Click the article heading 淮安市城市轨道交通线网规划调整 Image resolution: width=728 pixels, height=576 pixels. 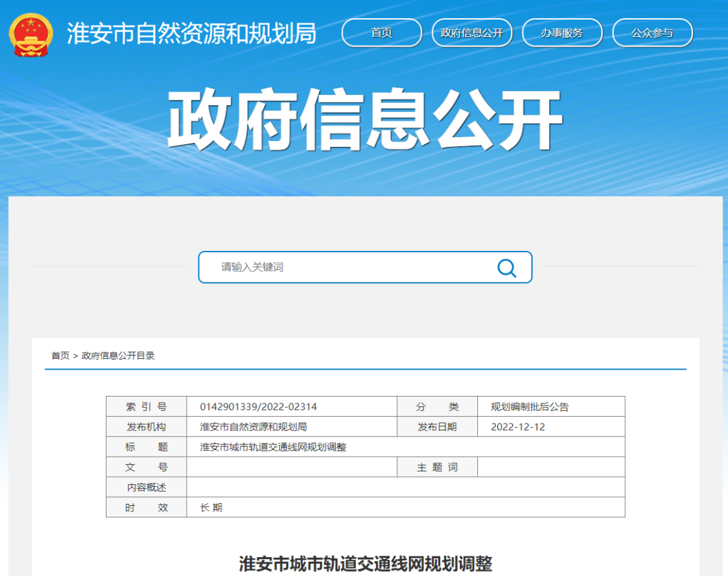point(365,563)
